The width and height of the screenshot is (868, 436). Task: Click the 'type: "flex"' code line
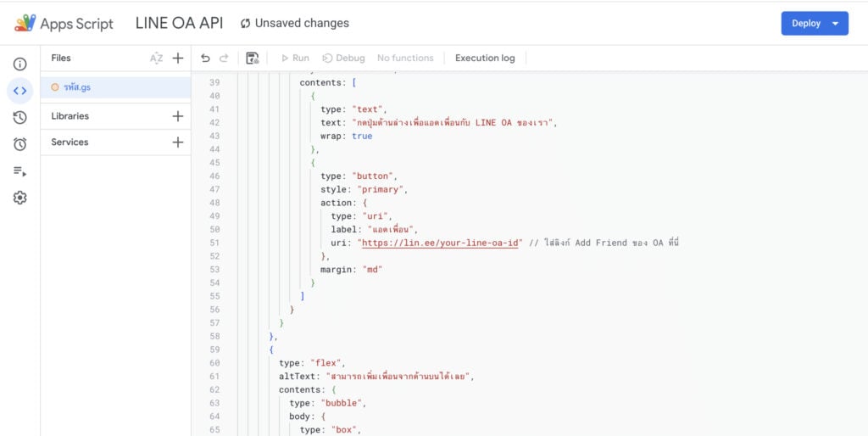coord(312,363)
